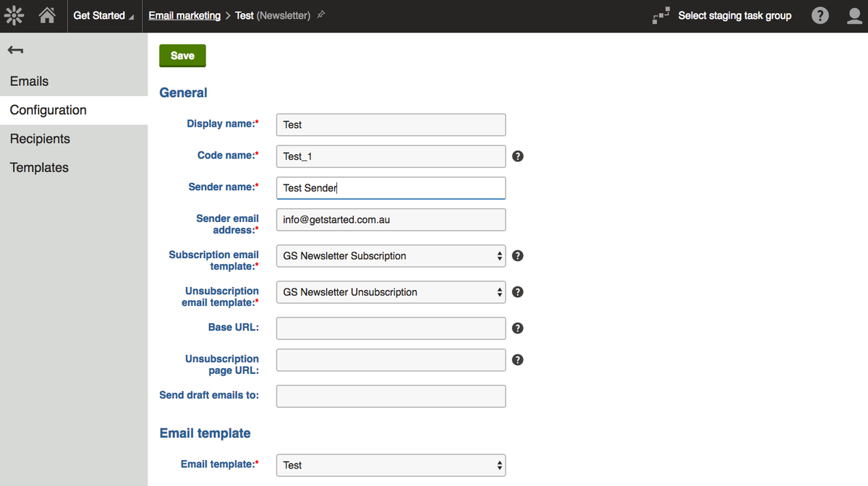Open the Subscription email template dropdown
868x486 pixels.
pos(390,255)
